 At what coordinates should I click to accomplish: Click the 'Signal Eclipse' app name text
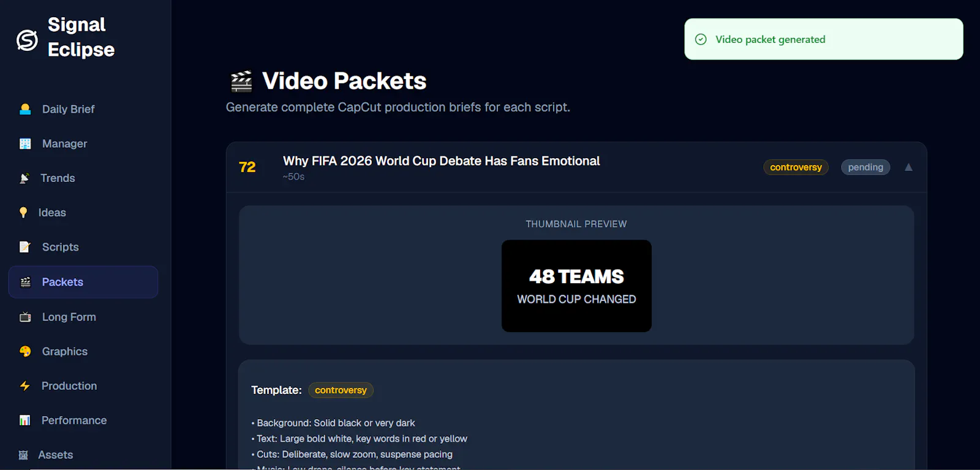(81, 37)
